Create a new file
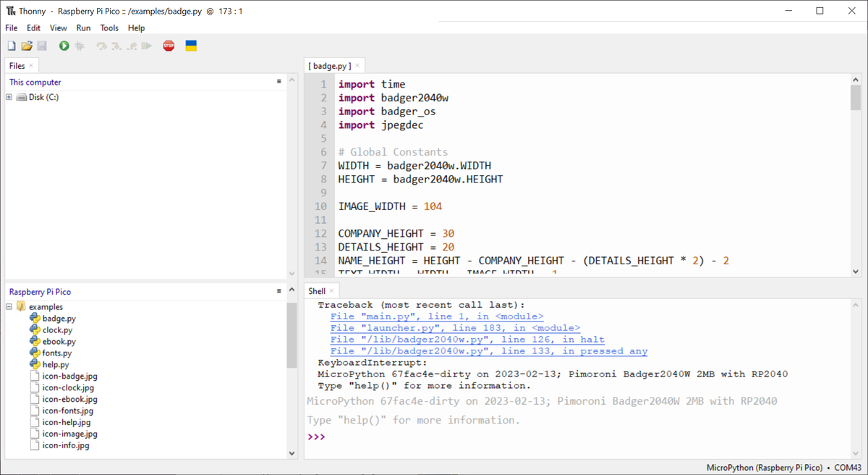Screen dimensions: 868x475 (x=11, y=45)
